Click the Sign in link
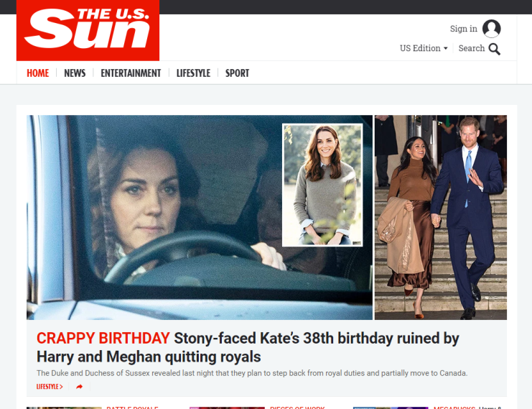 click(x=463, y=29)
